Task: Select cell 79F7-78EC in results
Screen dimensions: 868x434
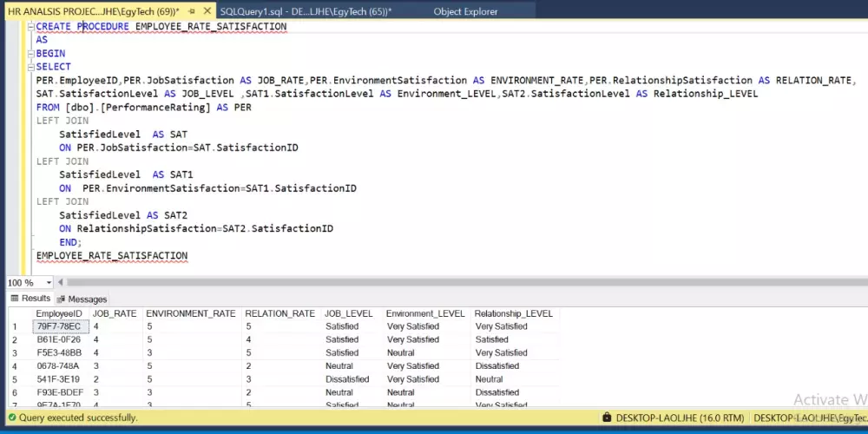Action: pyautogui.click(x=59, y=326)
